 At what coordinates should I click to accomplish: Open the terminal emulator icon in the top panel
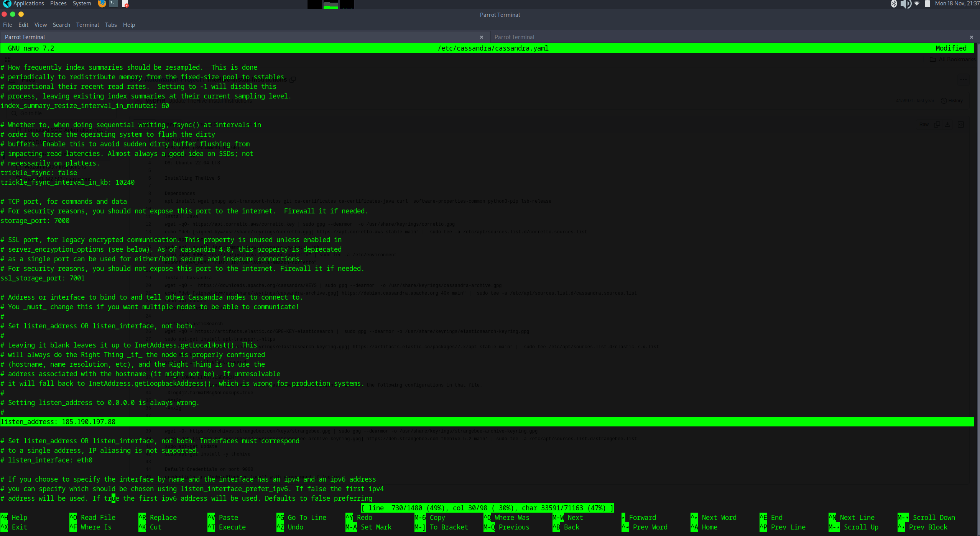(113, 4)
